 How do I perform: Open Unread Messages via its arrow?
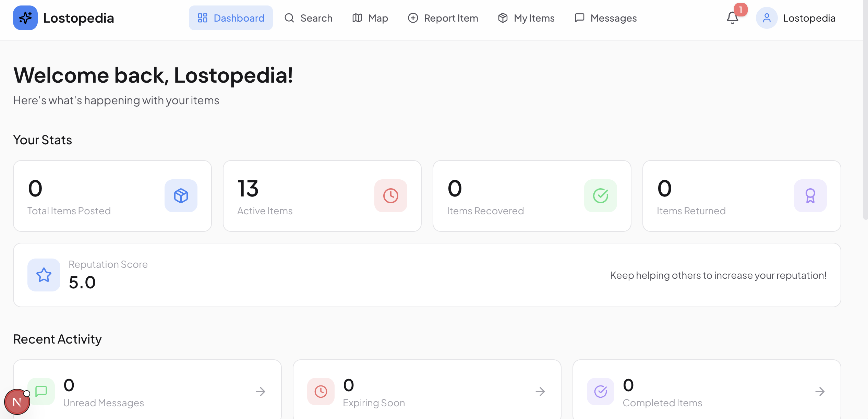261,392
